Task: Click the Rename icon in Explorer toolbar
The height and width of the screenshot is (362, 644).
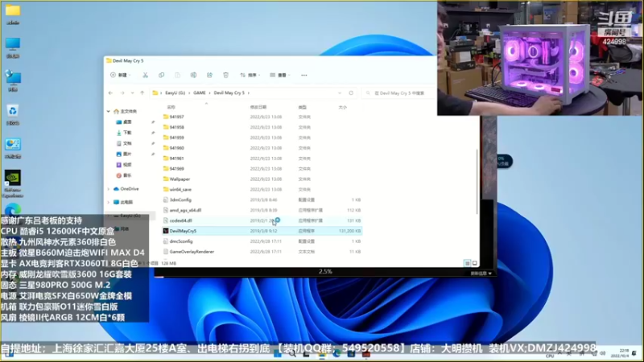Action: click(193, 75)
